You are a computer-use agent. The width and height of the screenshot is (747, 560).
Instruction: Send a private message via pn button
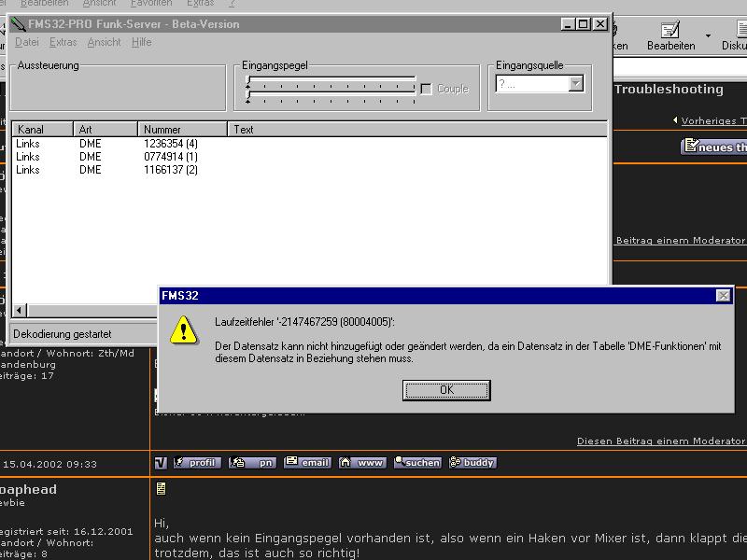pos(253,462)
